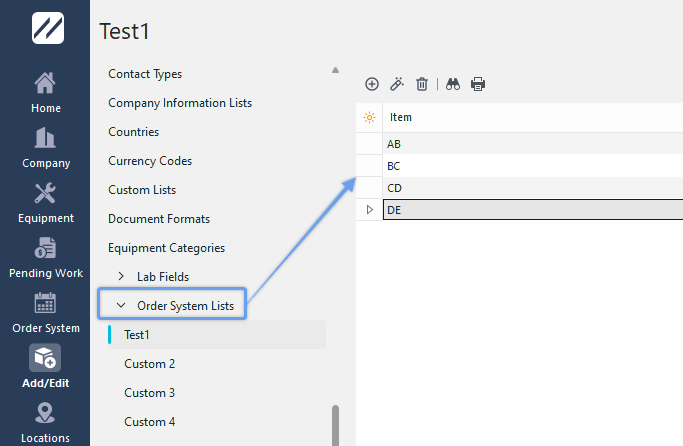The height and width of the screenshot is (446, 683).
Task: Select the BC row
Action: point(533,166)
